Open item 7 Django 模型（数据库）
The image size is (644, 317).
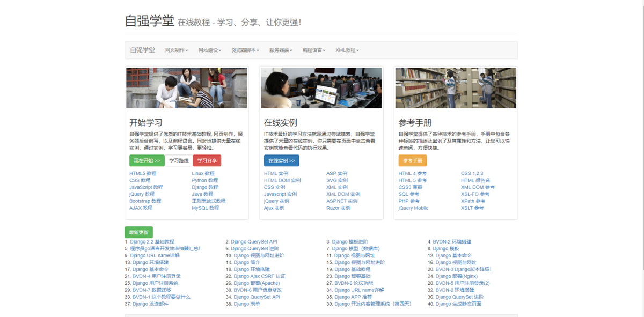click(x=356, y=249)
